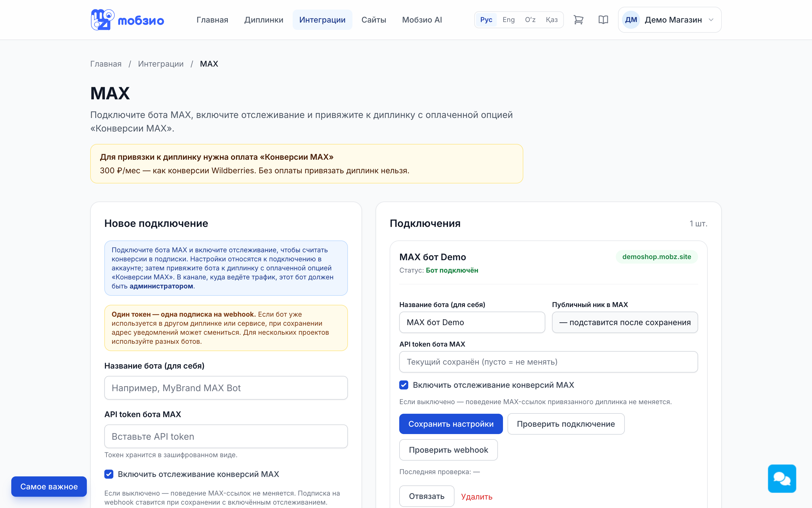812x508 pixels.
Task: Click the Отвязать button
Action: pos(427,496)
